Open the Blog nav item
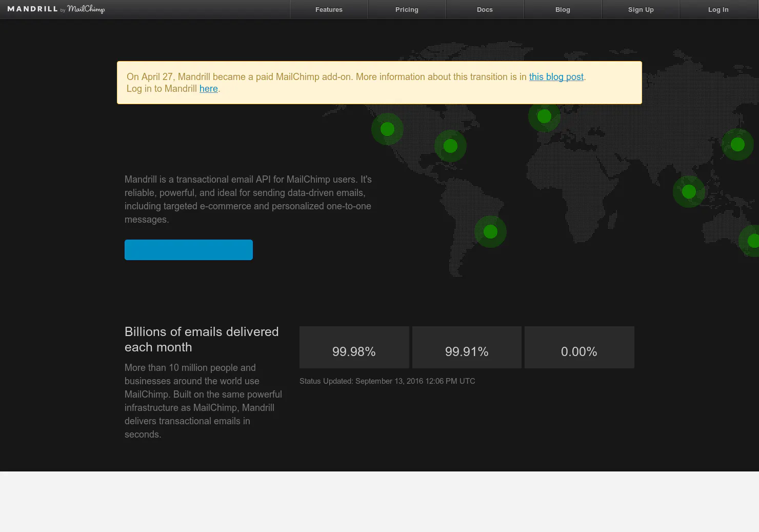This screenshot has height=532, width=759. [x=563, y=9]
